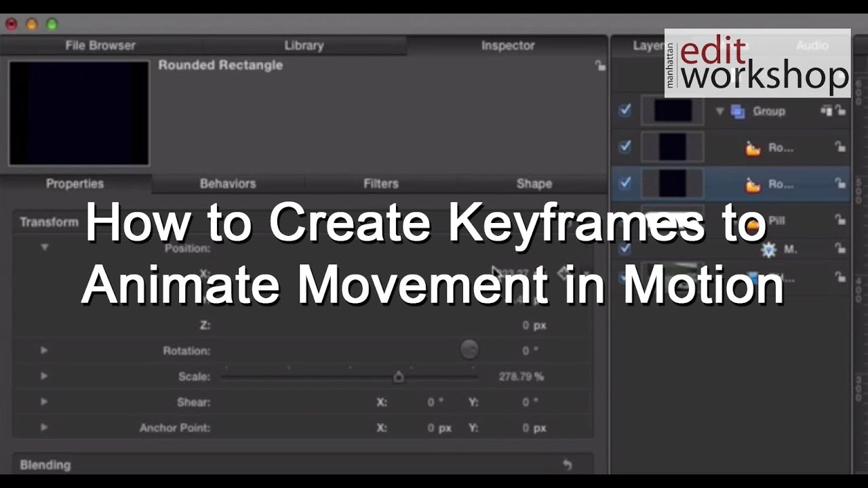This screenshot has height=488, width=868.
Task: Switch to the Shape pane
Action: 534,184
